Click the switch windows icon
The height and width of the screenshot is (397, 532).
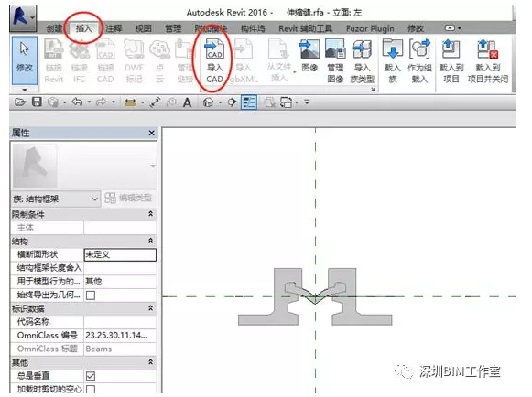pyautogui.click(x=287, y=102)
